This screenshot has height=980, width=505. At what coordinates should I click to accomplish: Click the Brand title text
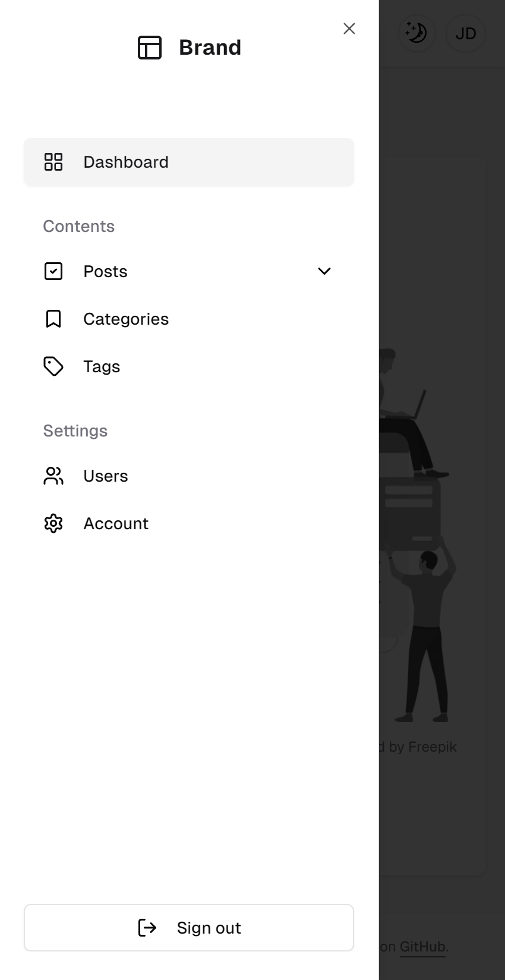[x=210, y=48]
